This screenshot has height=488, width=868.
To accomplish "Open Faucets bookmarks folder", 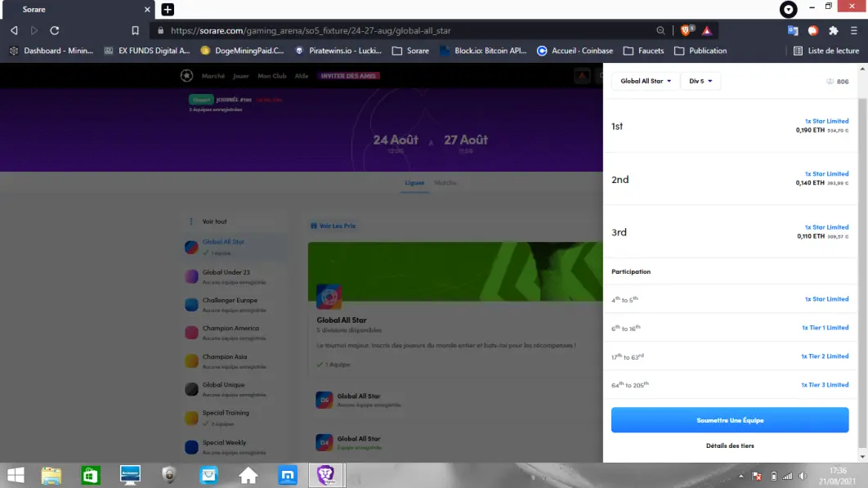I will [x=643, y=51].
